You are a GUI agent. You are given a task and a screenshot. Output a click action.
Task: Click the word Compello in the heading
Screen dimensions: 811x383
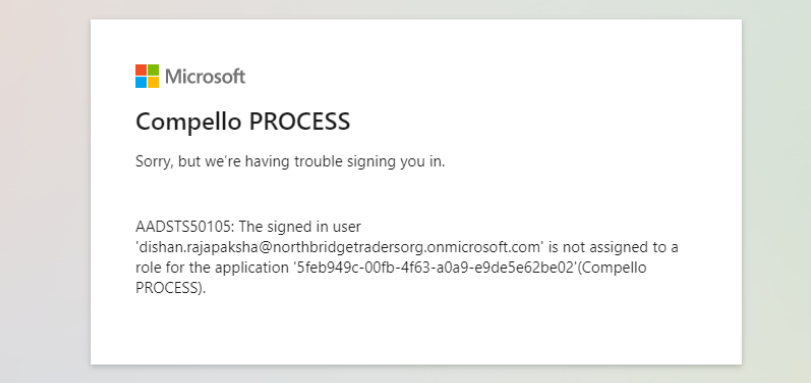(188, 123)
